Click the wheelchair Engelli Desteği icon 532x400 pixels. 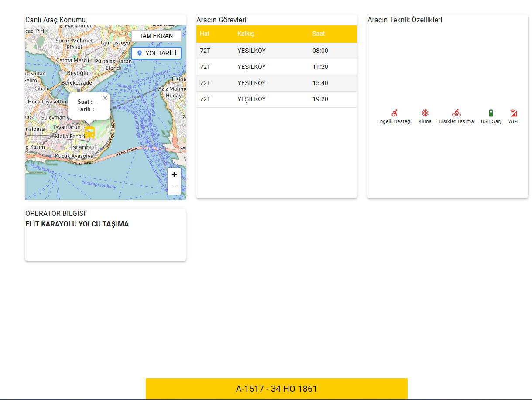coord(394,113)
